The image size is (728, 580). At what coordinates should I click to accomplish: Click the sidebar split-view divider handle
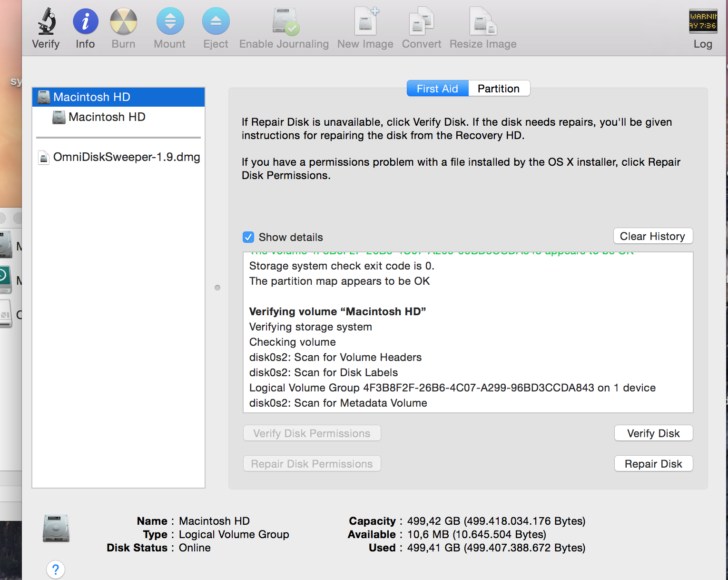(217, 288)
